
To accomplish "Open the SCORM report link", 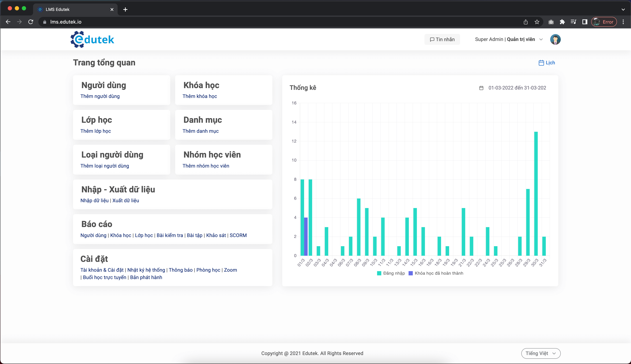I will (x=238, y=235).
